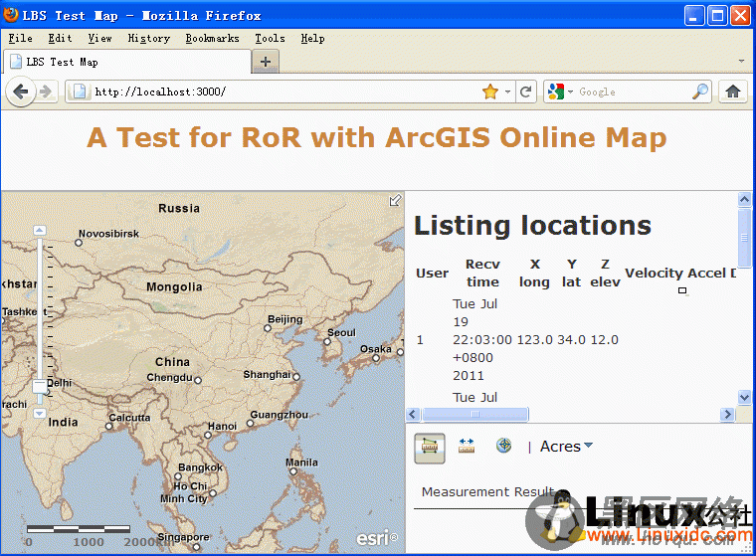Click the Measurement Result label

(488, 492)
